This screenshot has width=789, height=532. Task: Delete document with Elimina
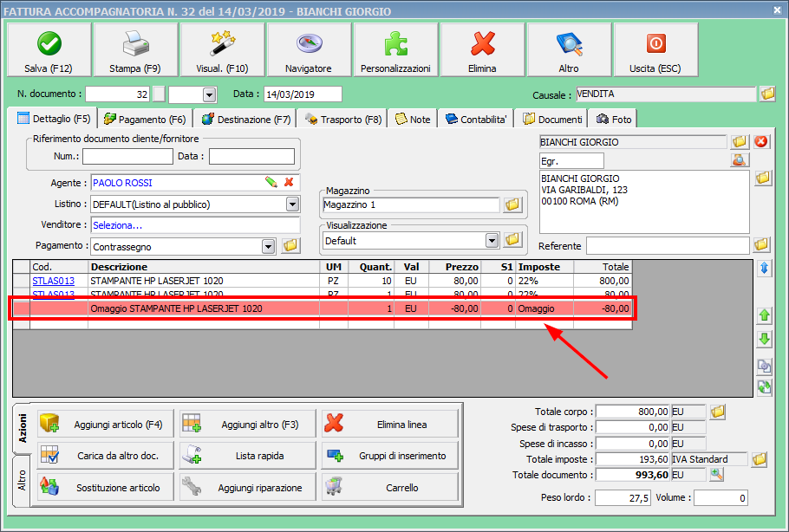[x=483, y=49]
